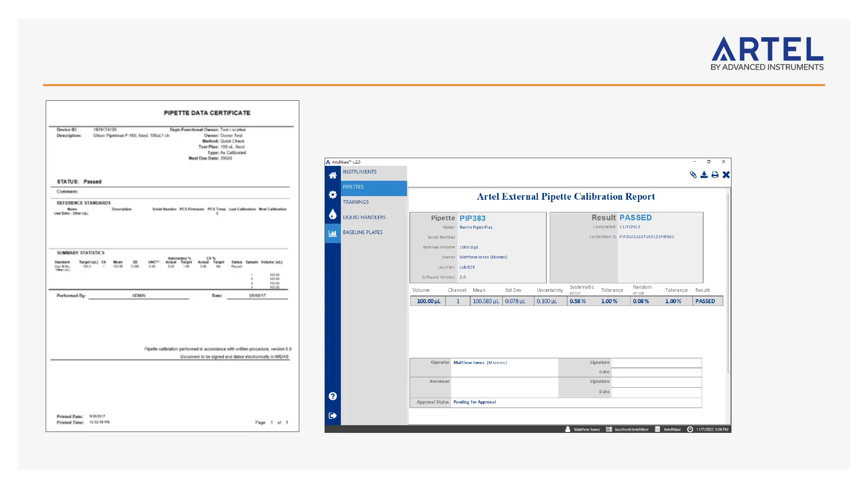Click the random error 0.08 % cell
The width and height of the screenshot is (868, 488).
tap(646, 301)
